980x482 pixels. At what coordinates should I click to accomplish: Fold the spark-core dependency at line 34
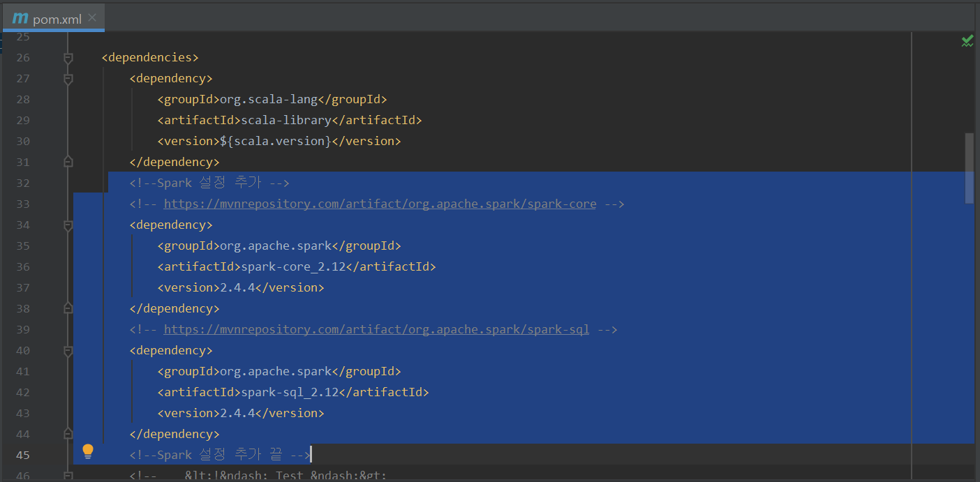68,225
